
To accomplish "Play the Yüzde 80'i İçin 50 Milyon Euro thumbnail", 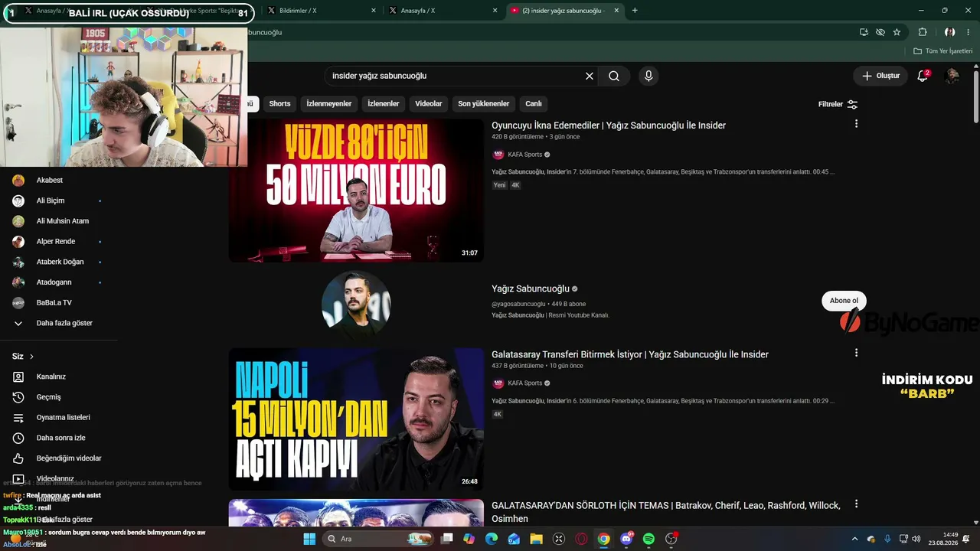I will click(356, 191).
